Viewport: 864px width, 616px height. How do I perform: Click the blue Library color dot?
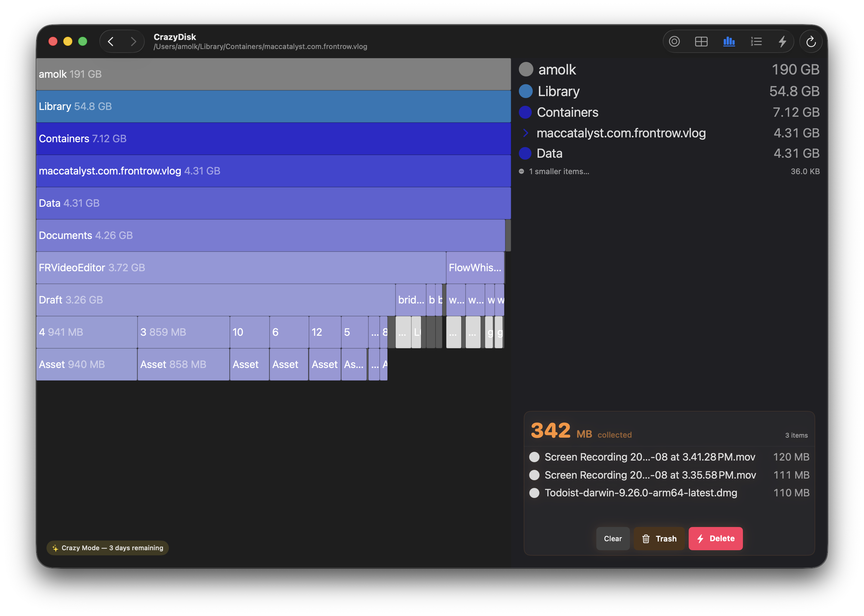pos(526,91)
